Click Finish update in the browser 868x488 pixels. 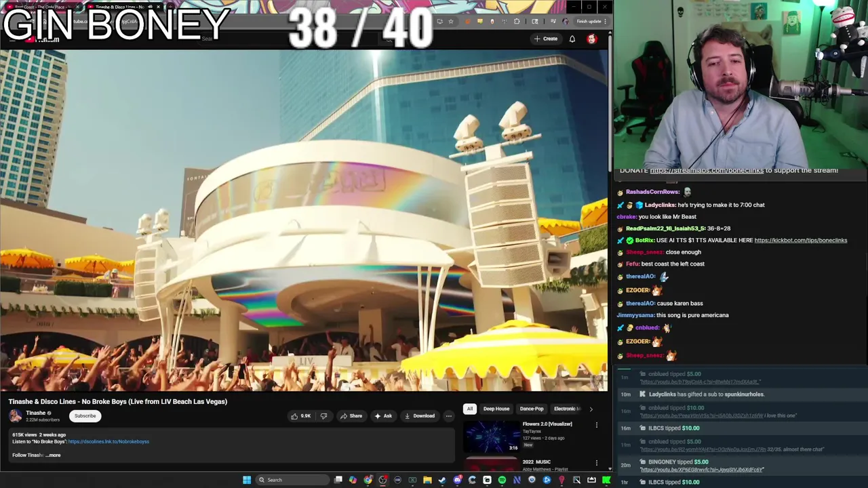point(589,21)
